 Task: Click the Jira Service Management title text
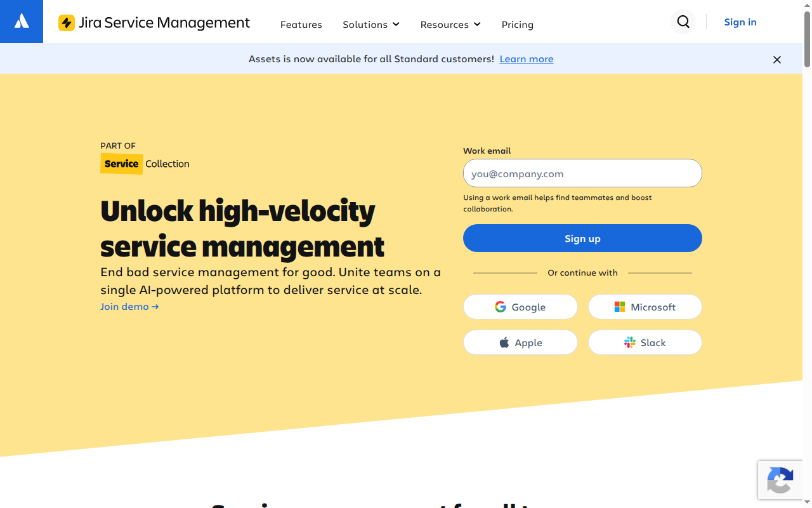(164, 23)
